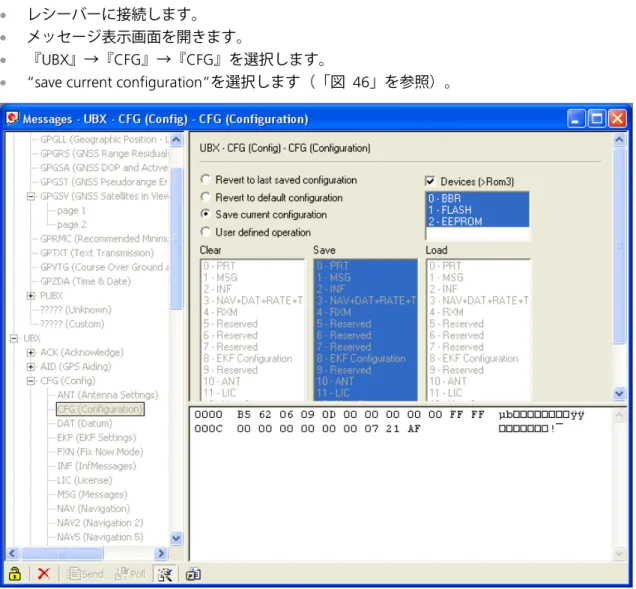Collapse the UBX tree node
This screenshot has height=589, width=636.
(x=14, y=338)
